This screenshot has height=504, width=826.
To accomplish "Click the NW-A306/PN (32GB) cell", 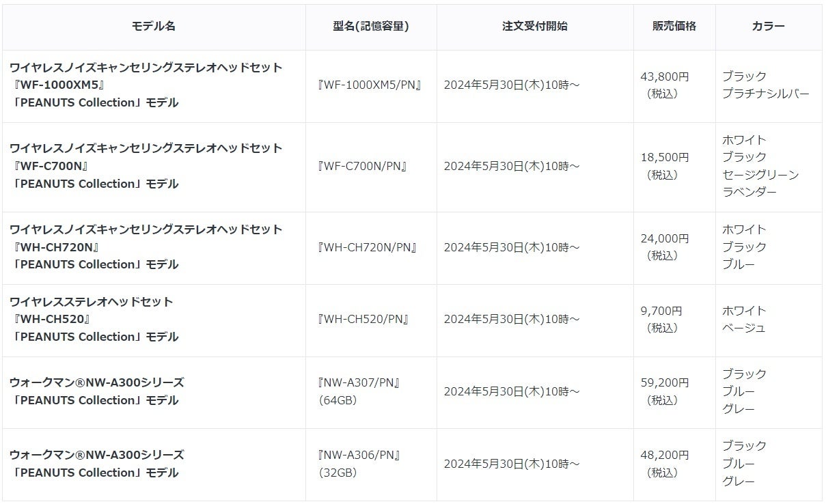I will point(359,464).
